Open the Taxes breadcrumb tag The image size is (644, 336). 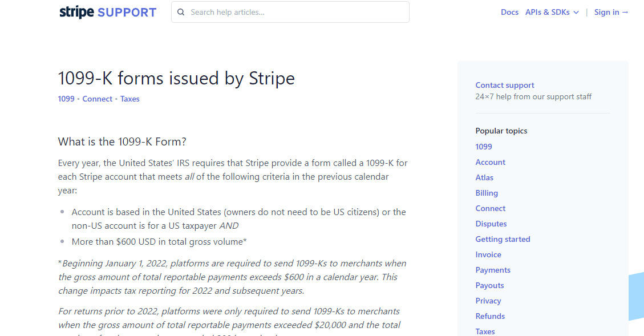click(x=130, y=99)
